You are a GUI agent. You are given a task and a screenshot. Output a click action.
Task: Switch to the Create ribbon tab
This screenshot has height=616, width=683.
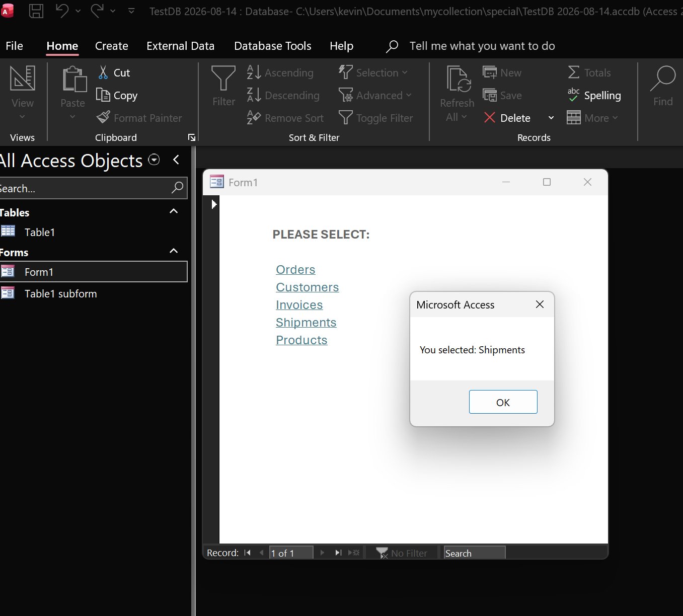[112, 46]
